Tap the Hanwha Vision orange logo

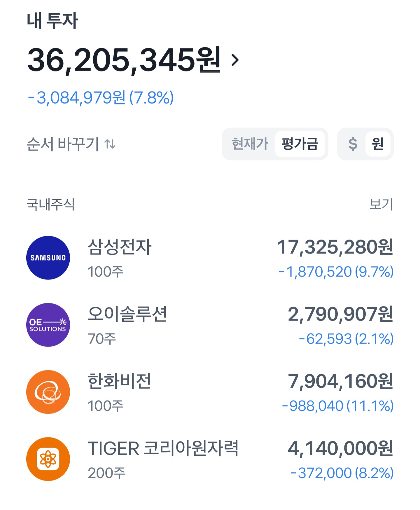48,392
